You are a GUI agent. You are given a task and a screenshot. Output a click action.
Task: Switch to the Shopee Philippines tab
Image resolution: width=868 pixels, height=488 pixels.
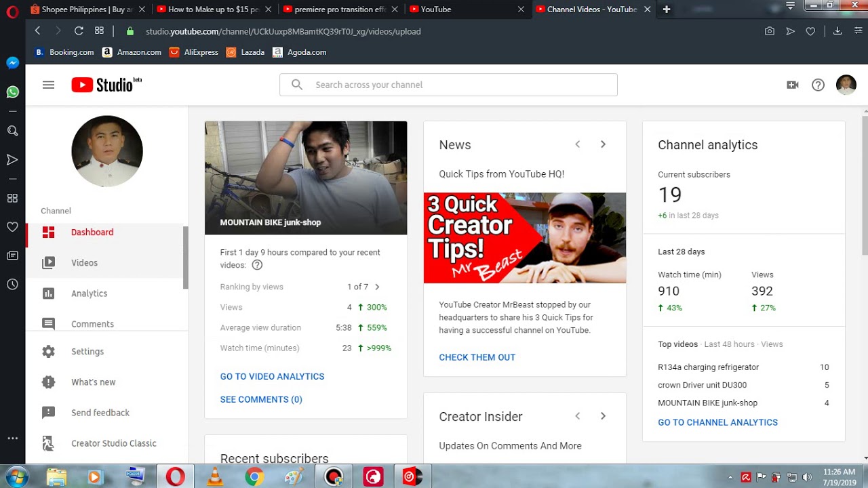coord(87,9)
